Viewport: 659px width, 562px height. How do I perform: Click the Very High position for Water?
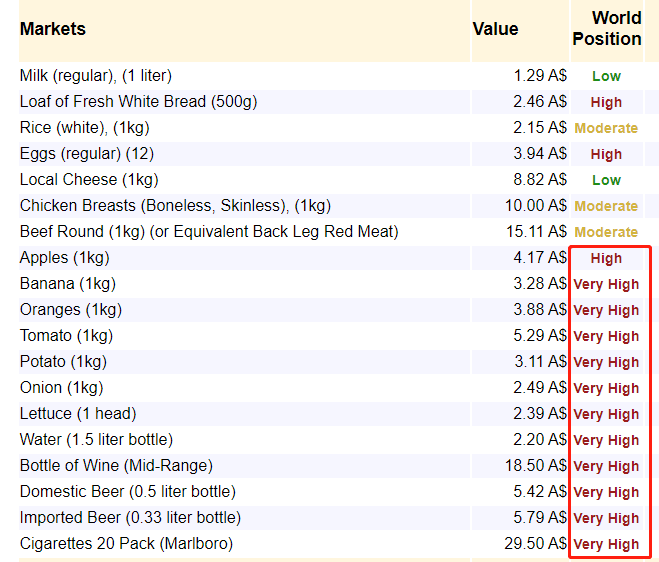(x=606, y=441)
